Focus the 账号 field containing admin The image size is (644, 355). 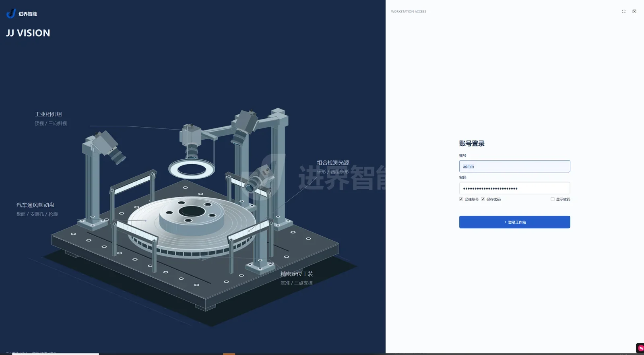514,166
